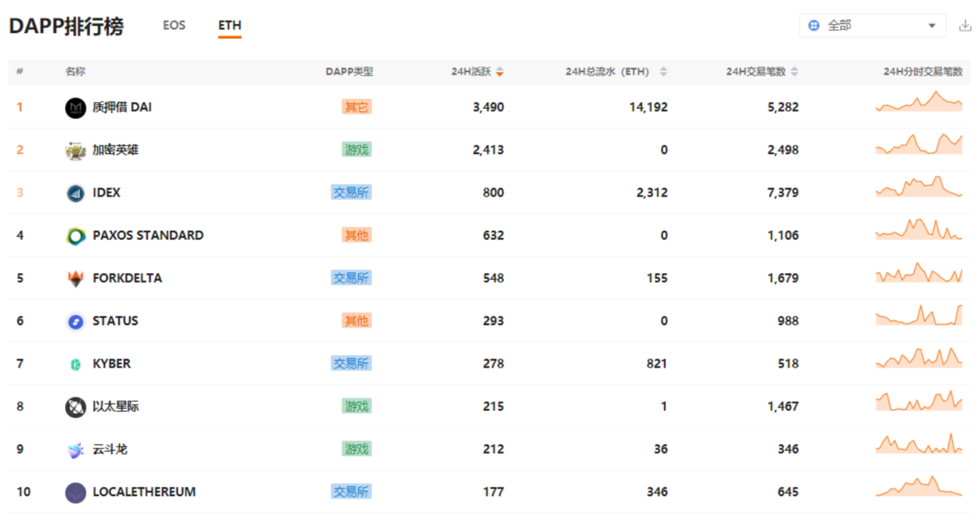Click the 24H trend sparkline for STATUS
Image resolution: width=980 pixels, height=532 pixels.
(919, 315)
